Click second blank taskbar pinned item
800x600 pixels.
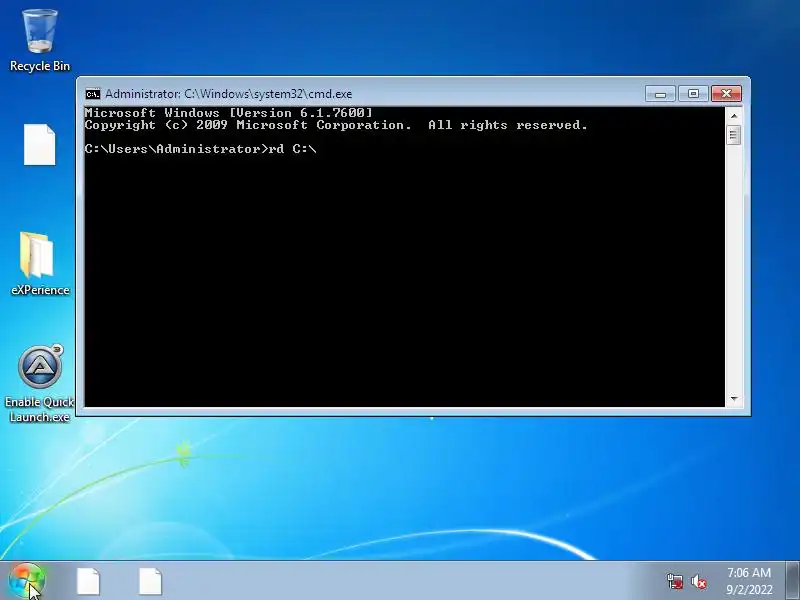coord(151,581)
